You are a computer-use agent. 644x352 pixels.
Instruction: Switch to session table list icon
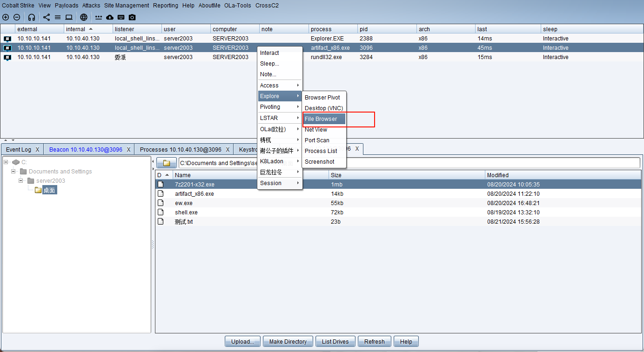tap(58, 17)
